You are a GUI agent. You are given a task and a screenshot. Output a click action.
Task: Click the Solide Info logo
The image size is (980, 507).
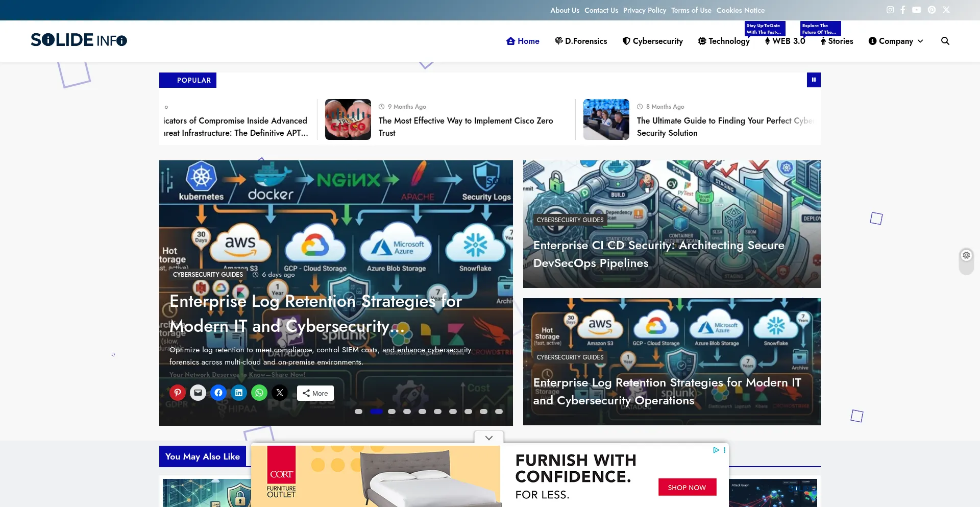[79, 40]
